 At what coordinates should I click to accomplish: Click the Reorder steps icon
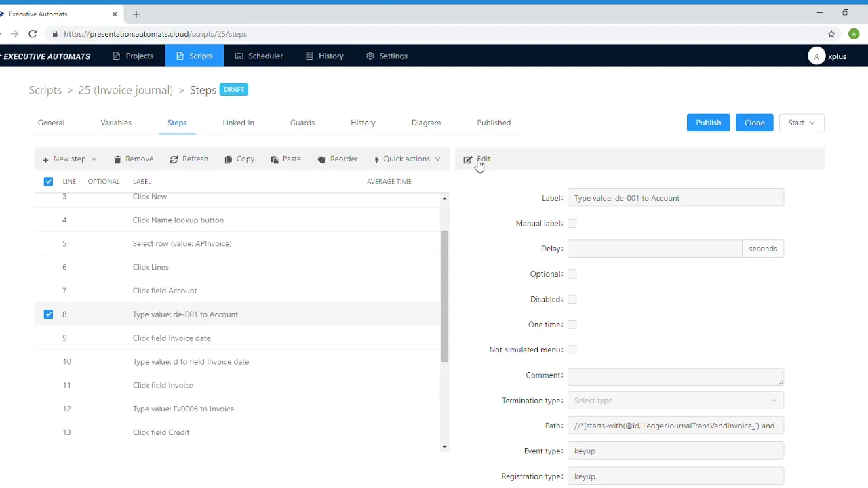point(322,159)
